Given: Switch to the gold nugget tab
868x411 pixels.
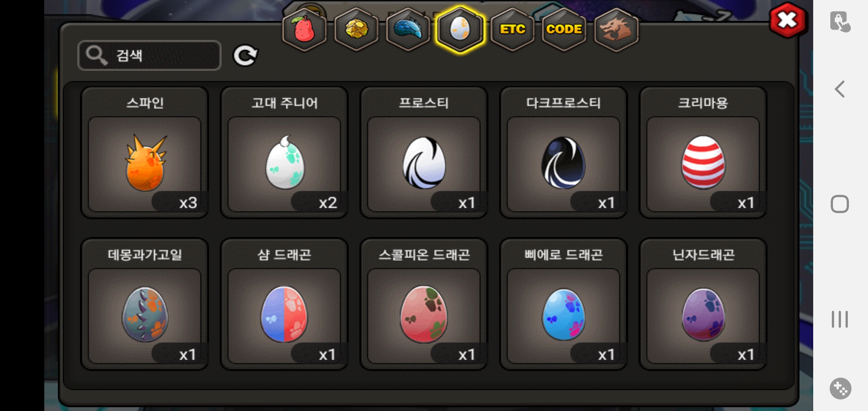Looking at the screenshot, I should [356, 29].
